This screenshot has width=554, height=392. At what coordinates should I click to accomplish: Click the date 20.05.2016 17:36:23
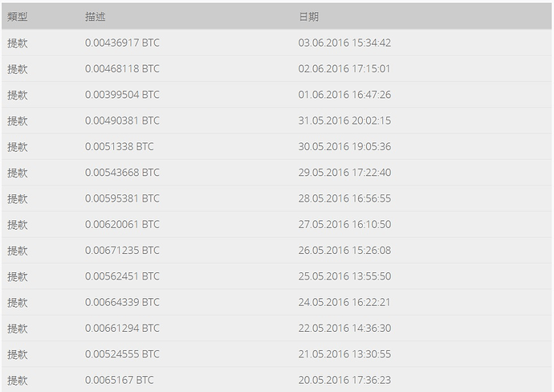tap(344, 380)
